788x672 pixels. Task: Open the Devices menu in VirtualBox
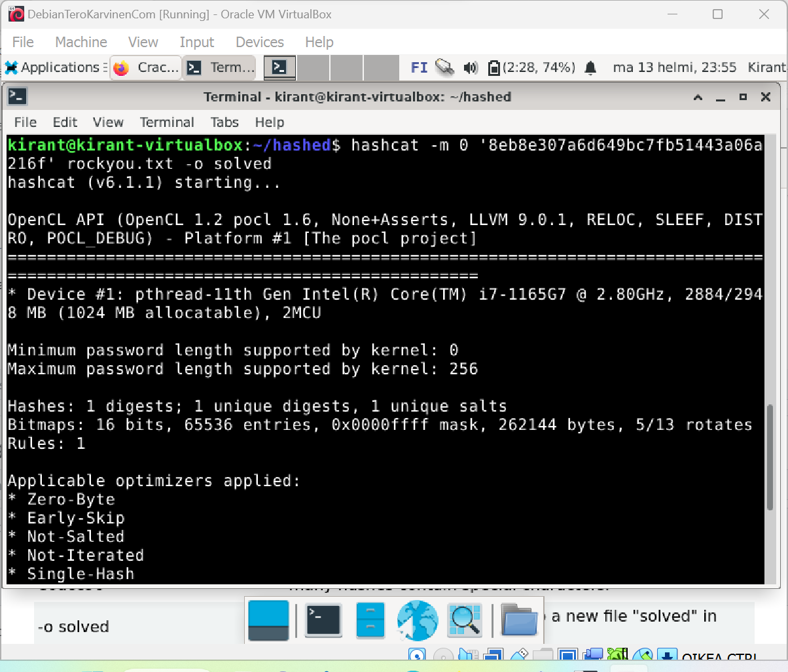click(x=259, y=42)
